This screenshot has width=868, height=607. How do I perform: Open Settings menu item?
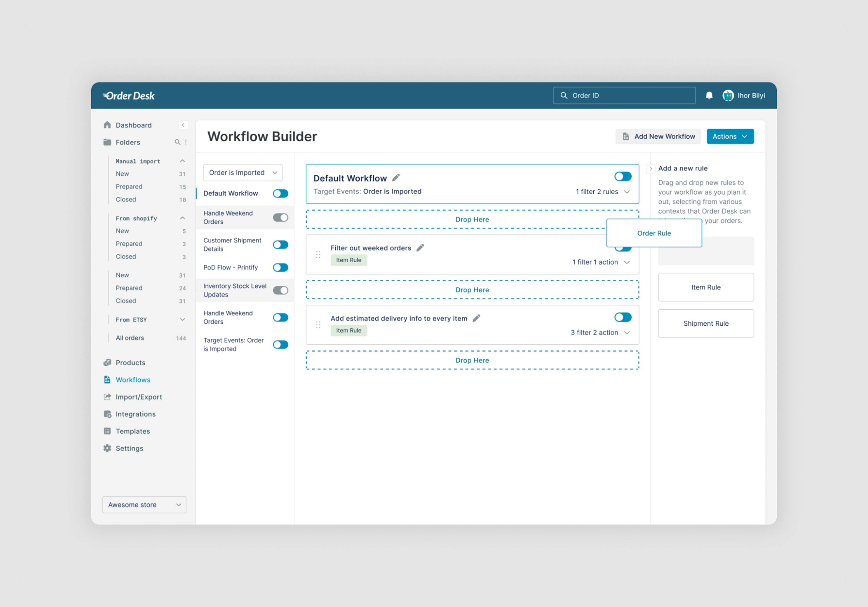(129, 448)
